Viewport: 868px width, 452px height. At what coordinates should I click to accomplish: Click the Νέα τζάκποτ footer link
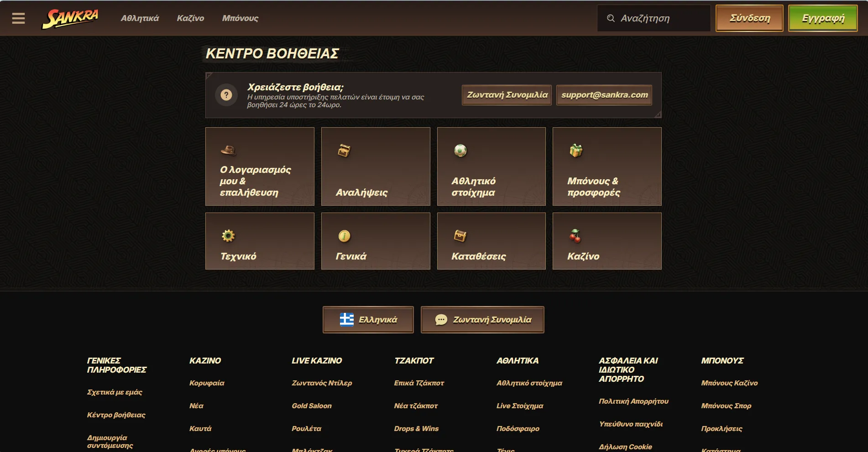click(x=416, y=406)
